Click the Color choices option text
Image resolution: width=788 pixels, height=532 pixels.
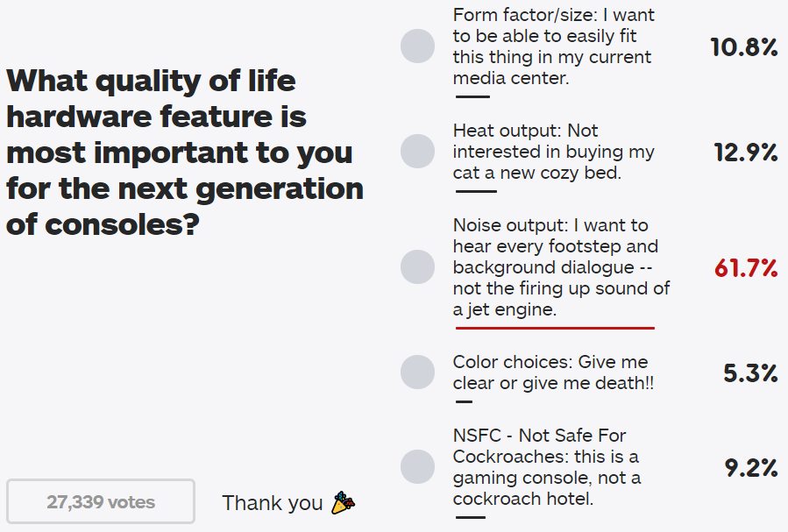click(553, 372)
